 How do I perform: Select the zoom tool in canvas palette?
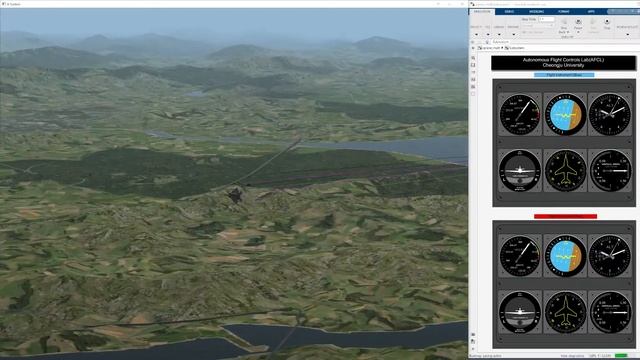473,58
